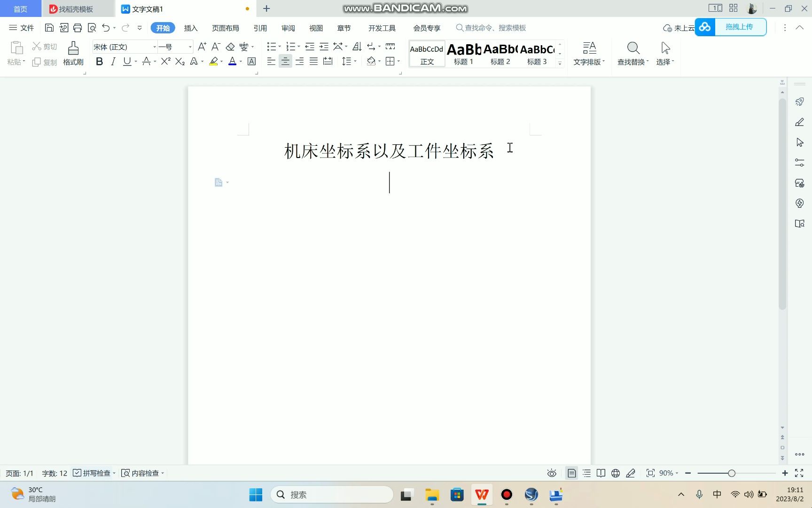Viewport: 812px width, 508px height.
Task: Click the 拖拽上传 upload button
Action: [x=731, y=27]
